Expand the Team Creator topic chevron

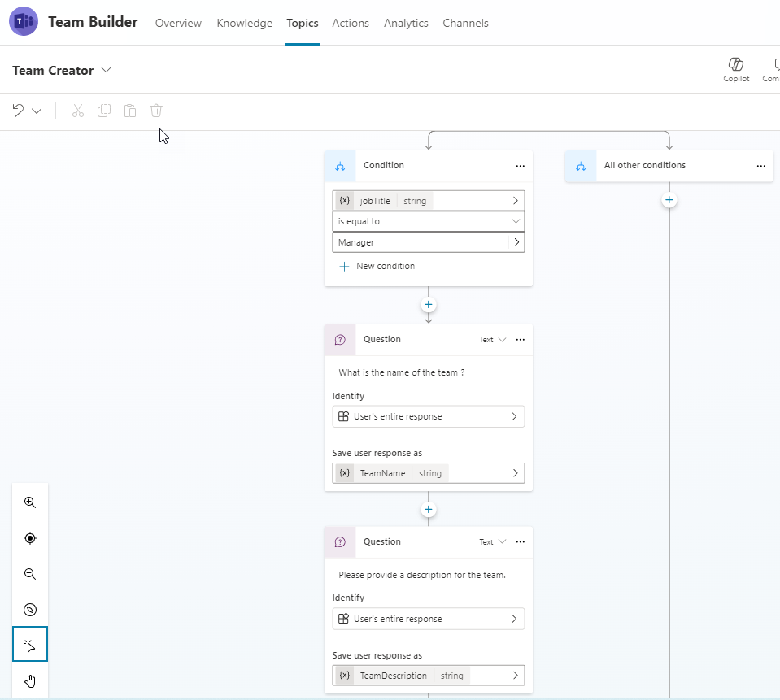click(x=107, y=70)
